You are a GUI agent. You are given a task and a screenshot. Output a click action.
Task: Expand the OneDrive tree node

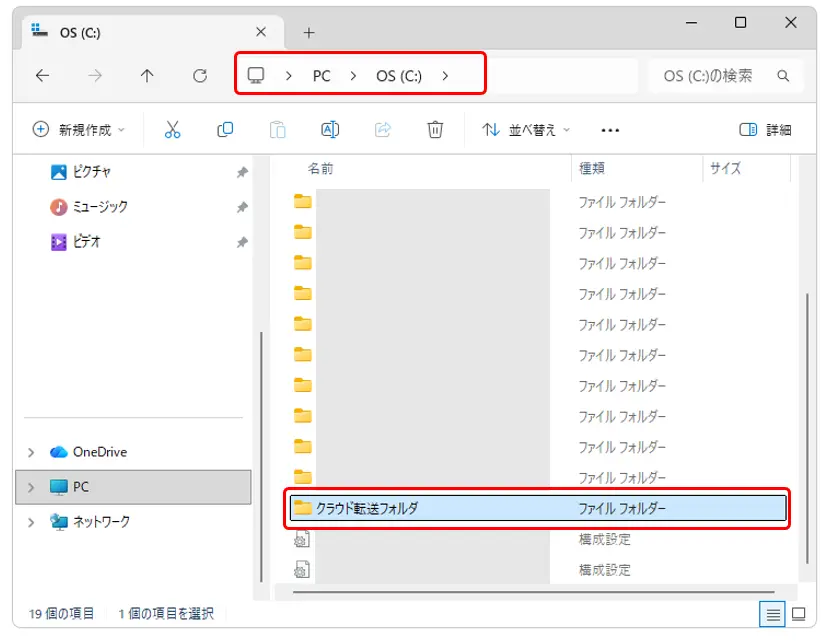pyautogui.click(x=31, y=452)
